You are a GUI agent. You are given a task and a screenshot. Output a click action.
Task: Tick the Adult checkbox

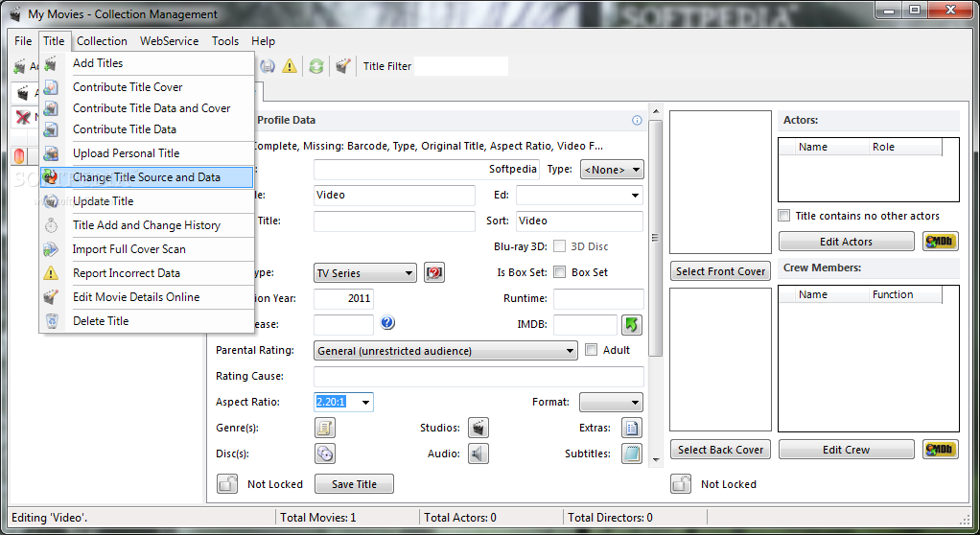click(591, 350)
